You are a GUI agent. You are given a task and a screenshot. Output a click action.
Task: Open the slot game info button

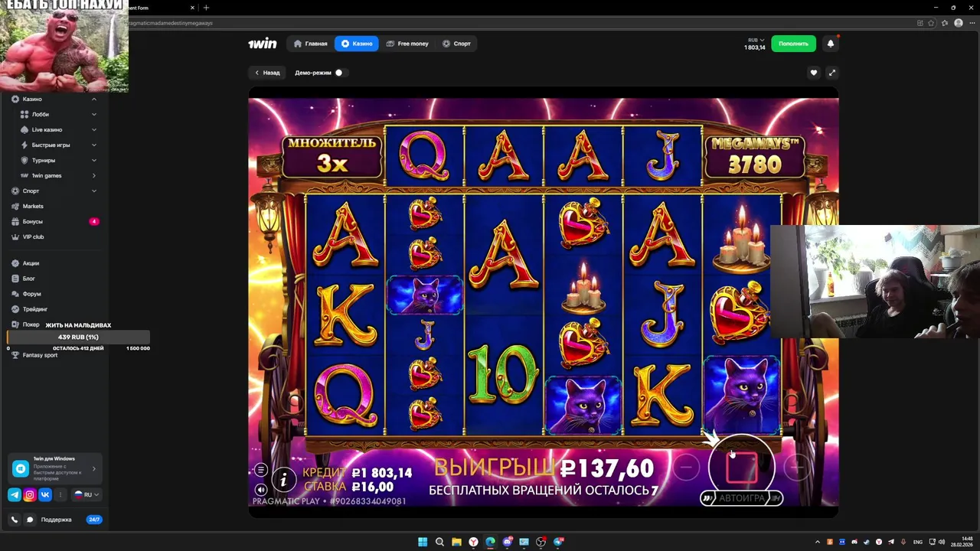[283, 480]
